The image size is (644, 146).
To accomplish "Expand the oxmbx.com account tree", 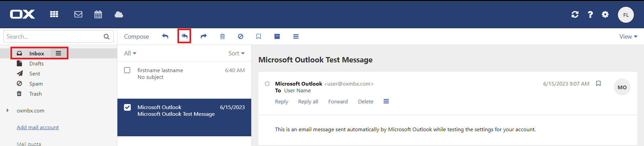I will (8, 110).
